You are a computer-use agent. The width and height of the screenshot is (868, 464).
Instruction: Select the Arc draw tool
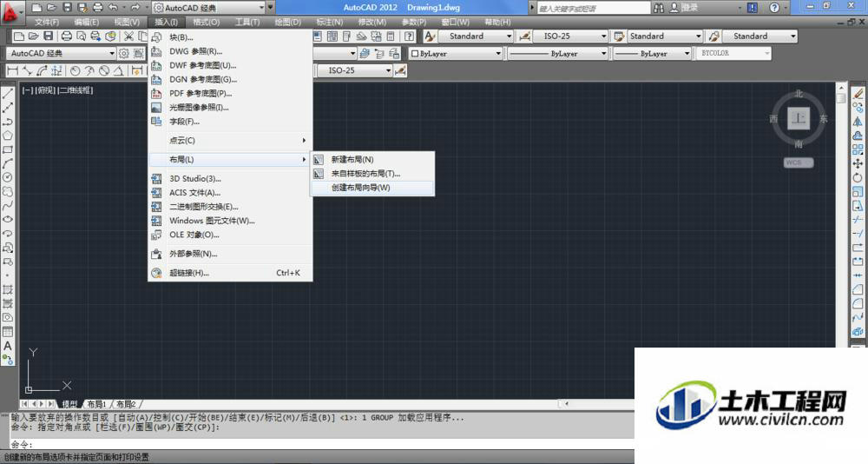point(8,163)
